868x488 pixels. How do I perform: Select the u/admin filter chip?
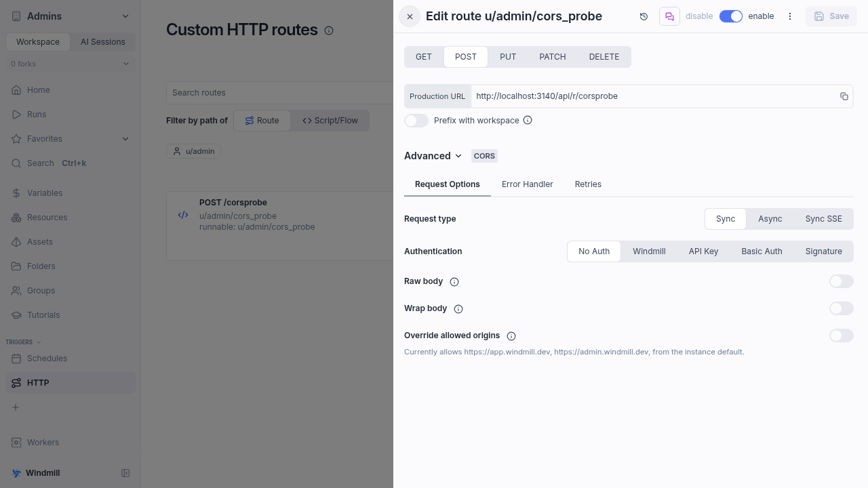(194, 151)
